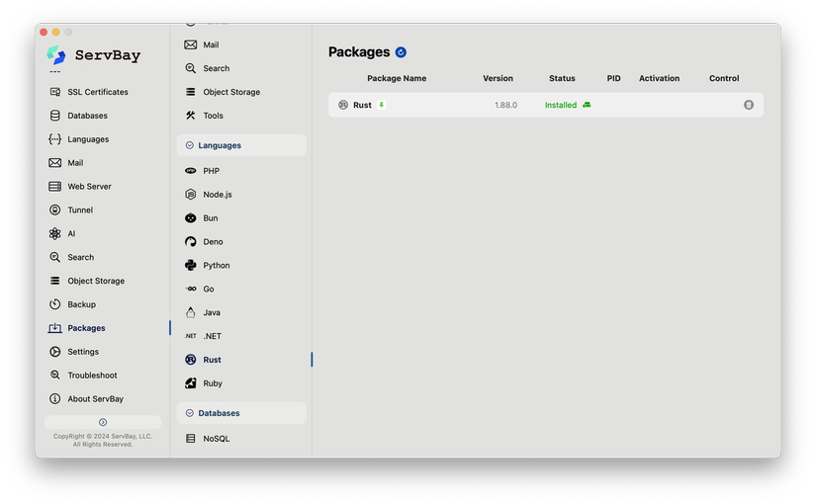The width and height of the screenshot is (816, 504).
Task: Open the Troubleshoot section
Action: [x=83, y=375]
